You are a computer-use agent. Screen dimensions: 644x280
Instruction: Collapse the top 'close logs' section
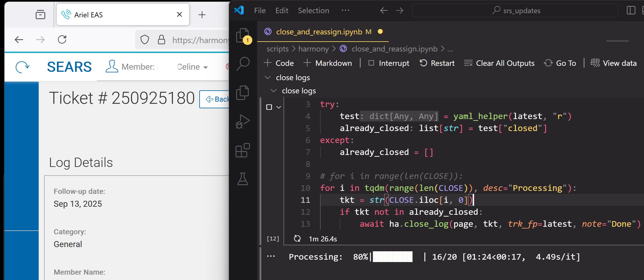(268, 77)
